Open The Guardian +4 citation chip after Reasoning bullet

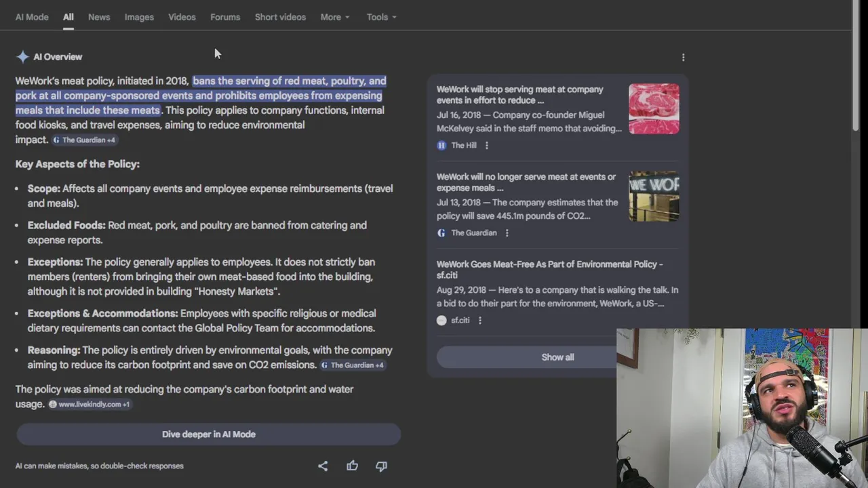click(353, 365)
